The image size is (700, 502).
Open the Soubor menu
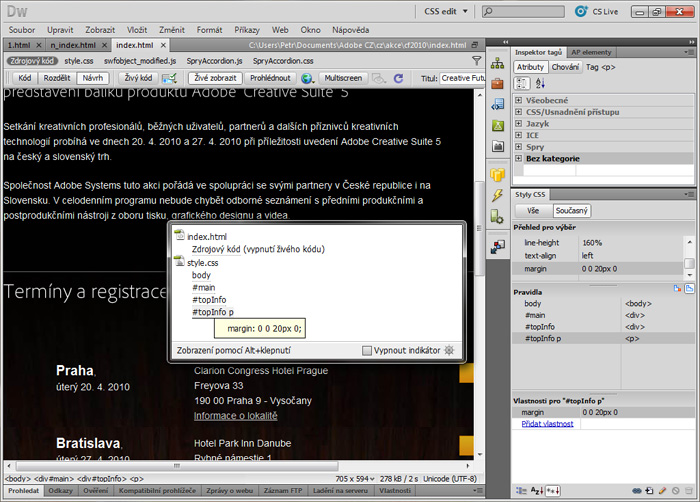pos(21,30)
